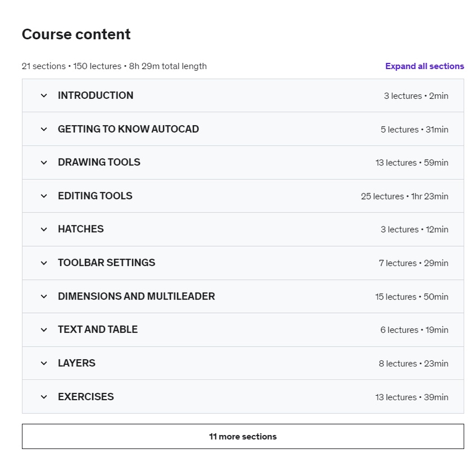Screen dimensions: 476x476
Task: Open the LAYERS section title
Action: 76,363
